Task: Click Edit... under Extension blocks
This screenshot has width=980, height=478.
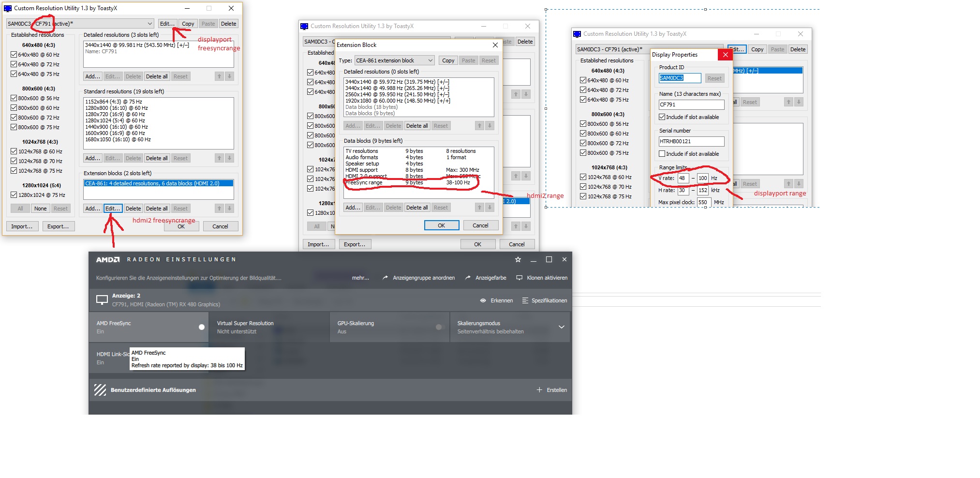Action: click(x=113, y=209)
